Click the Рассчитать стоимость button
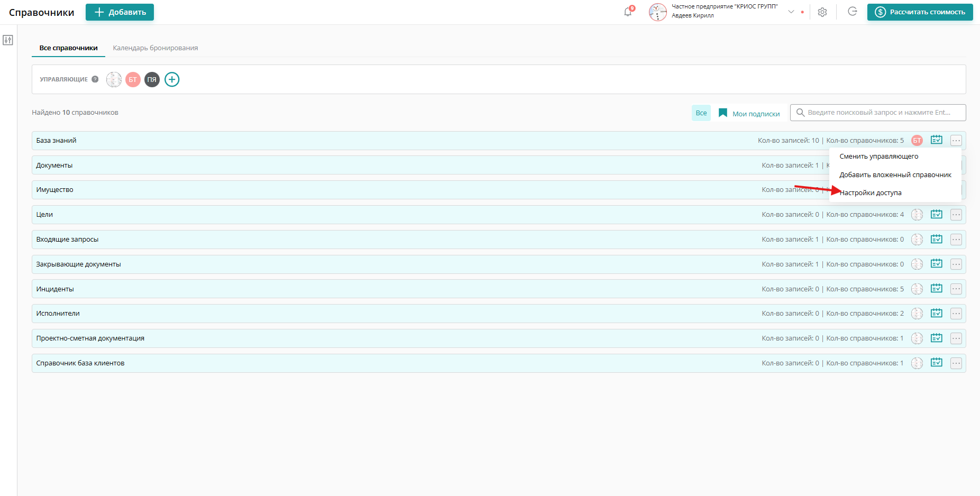 (x=920, y=12)
